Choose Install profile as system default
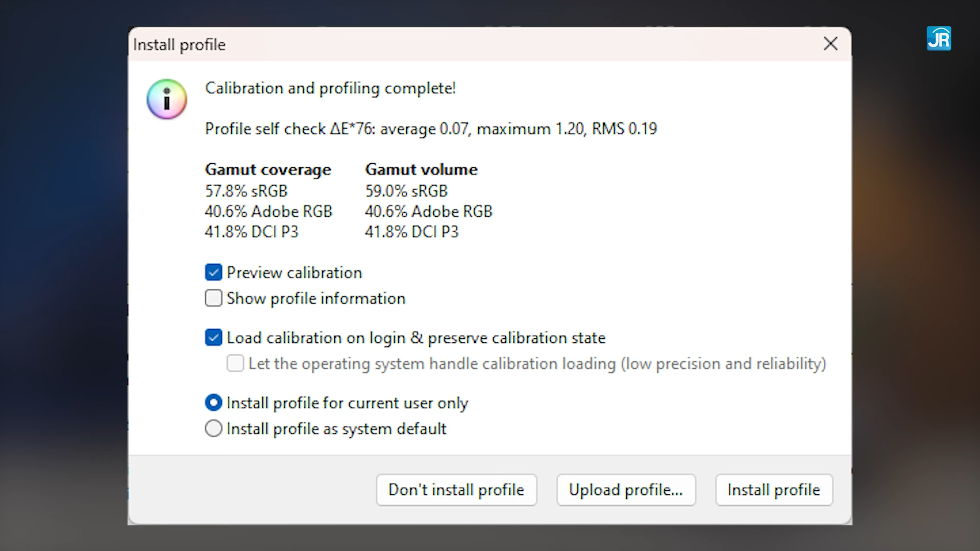The image size is (980, 551). click(x=213, y=428)
